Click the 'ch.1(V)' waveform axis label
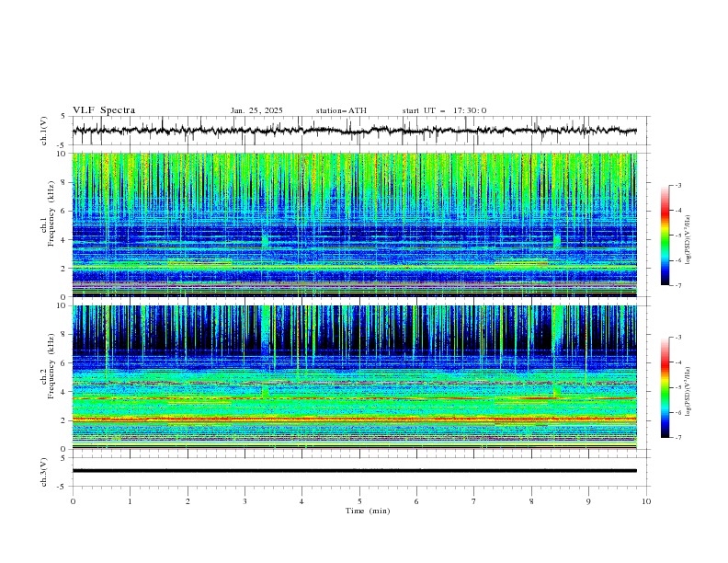728x563 pixels. click(x=44, y=131)
